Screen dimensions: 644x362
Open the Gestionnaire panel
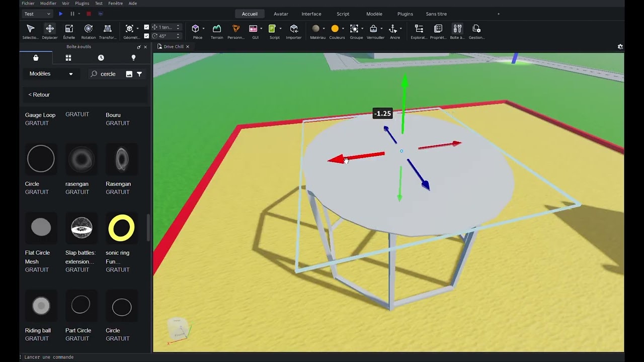click(x=476, y=32)
